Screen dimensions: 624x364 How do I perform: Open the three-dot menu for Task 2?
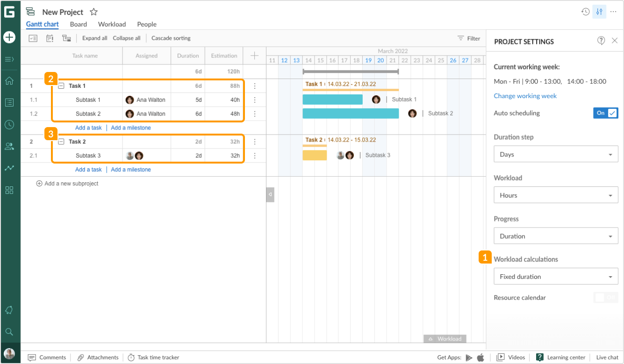pyautogui.click(x=255, y=142)
